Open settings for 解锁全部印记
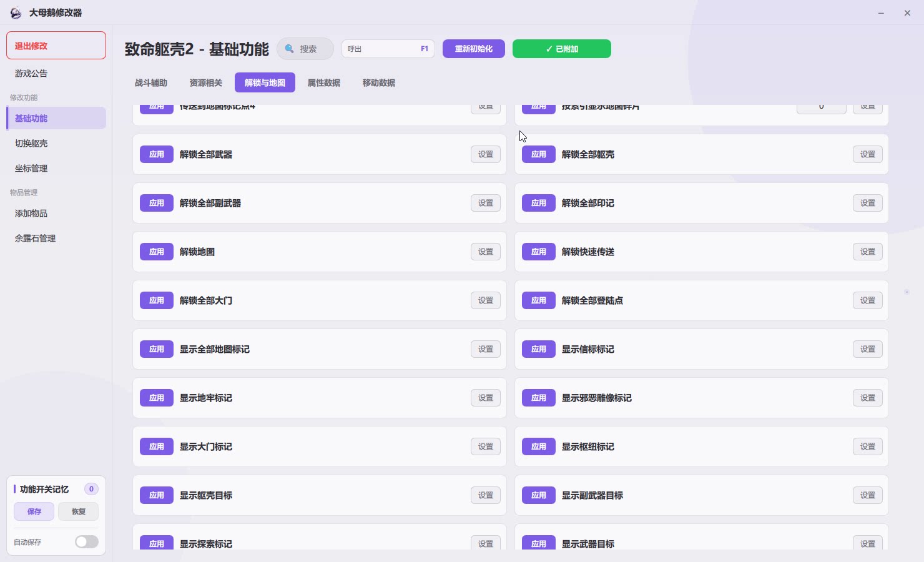The width and height of the screenshot is (924, 562). [x=868, y=203]
